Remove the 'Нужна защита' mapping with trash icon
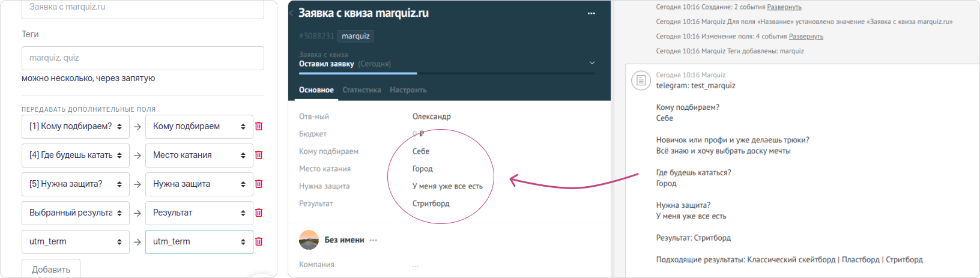 coord(259,184)
